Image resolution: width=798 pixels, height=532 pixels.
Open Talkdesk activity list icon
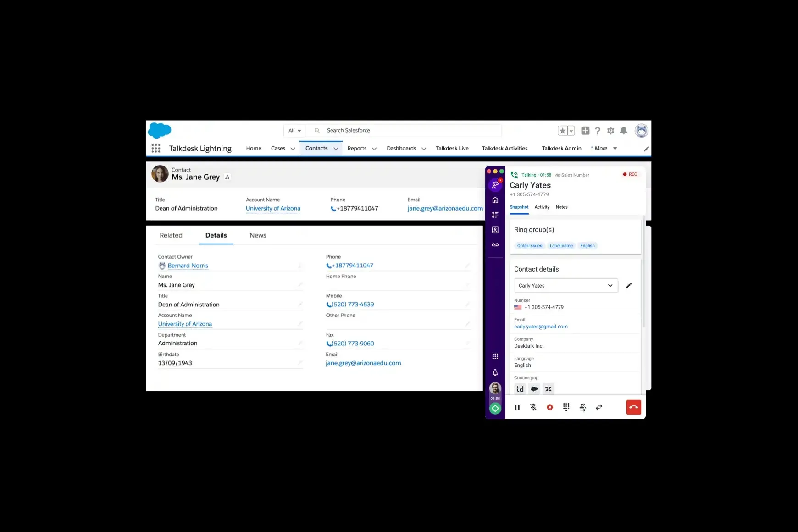pyautogui.click(x=495, y=215)
